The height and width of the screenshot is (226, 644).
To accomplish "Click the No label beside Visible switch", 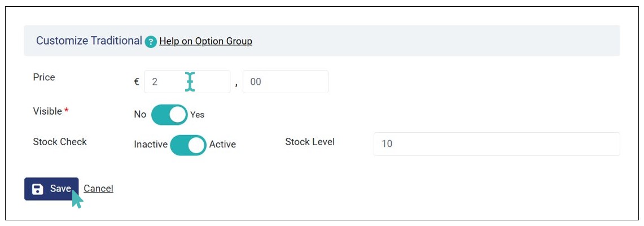I will [140, 115].
